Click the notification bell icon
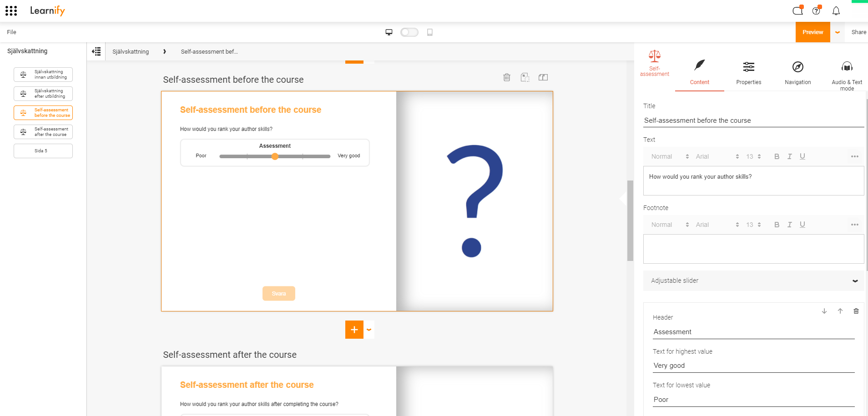 pos(836,11)
